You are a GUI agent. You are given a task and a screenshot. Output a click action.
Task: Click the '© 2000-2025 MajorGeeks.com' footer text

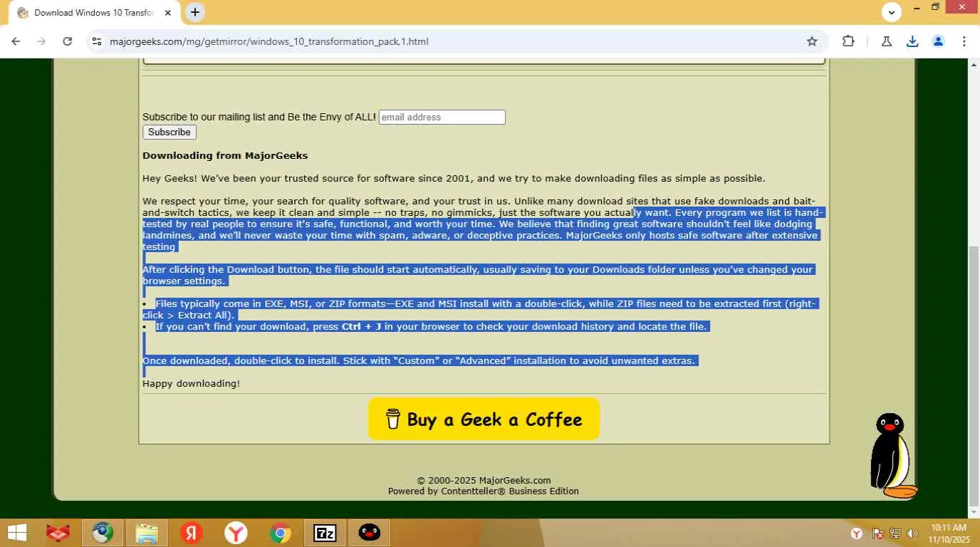tap(484, 480)
